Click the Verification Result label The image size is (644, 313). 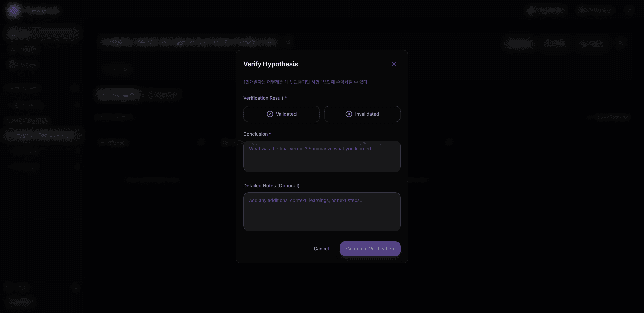coord(263,98)
